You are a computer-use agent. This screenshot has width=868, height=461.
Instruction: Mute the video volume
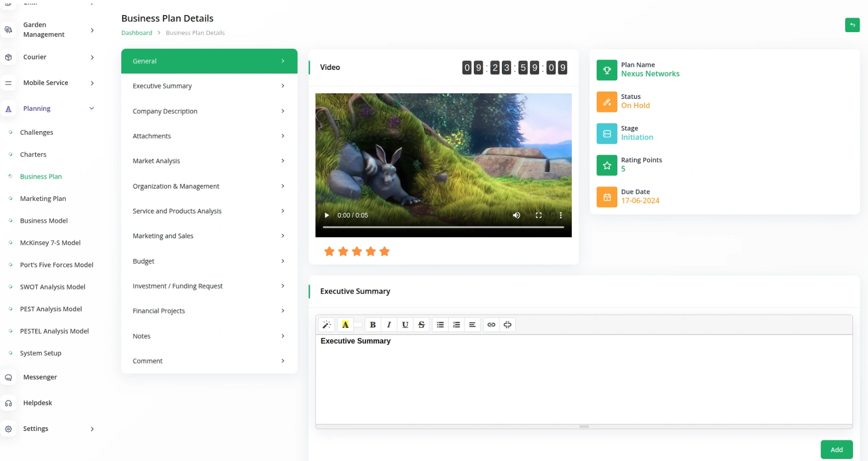tap(516, 215)
